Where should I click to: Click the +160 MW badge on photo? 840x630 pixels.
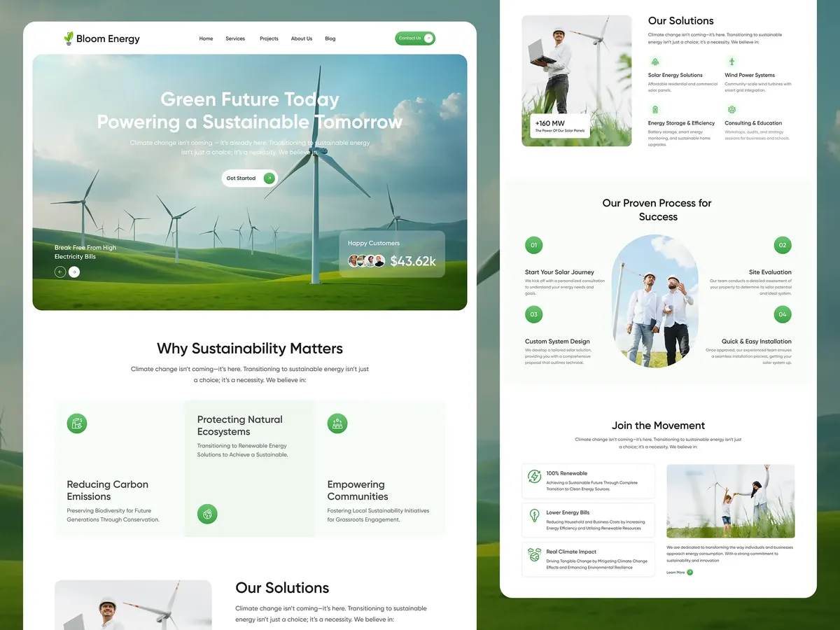pyautogui.click(x=560, y=126)
